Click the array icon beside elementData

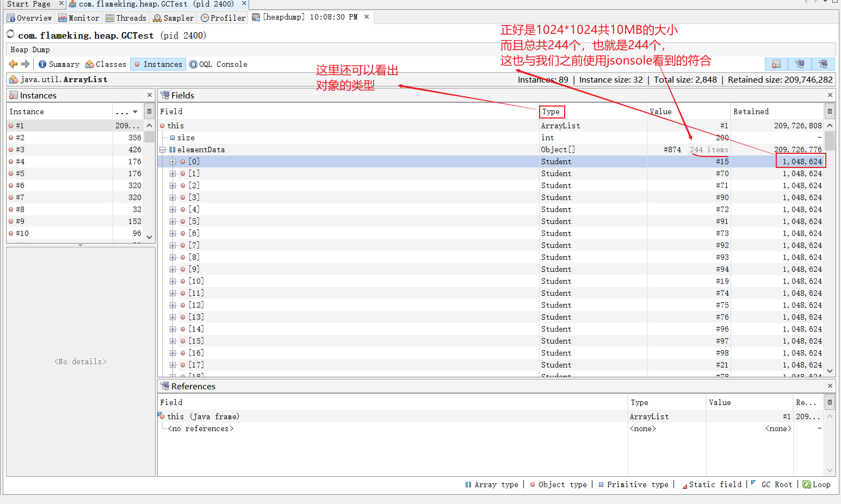172,150
